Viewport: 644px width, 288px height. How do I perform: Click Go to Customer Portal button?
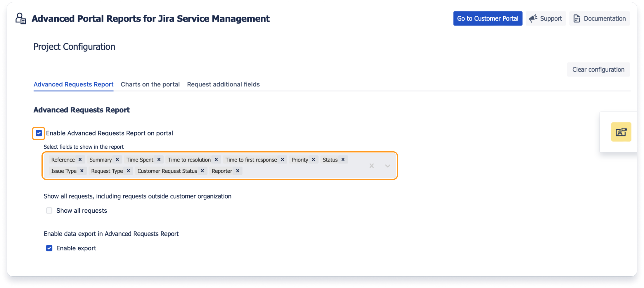487,18
